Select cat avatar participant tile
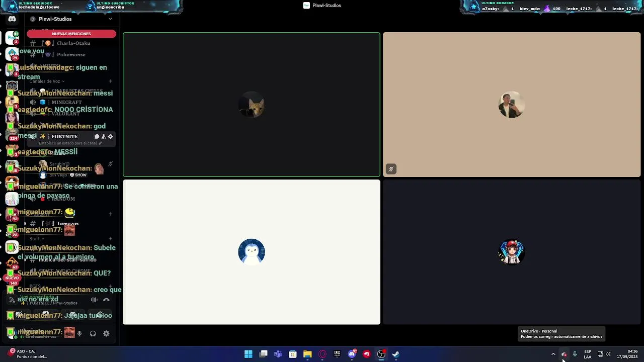 (x=252, y=105)
